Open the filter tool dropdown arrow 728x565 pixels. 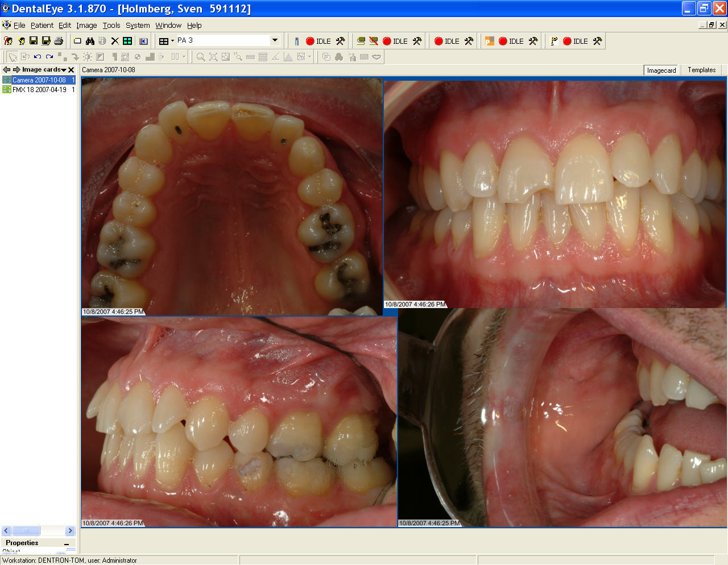pos(309,57)
